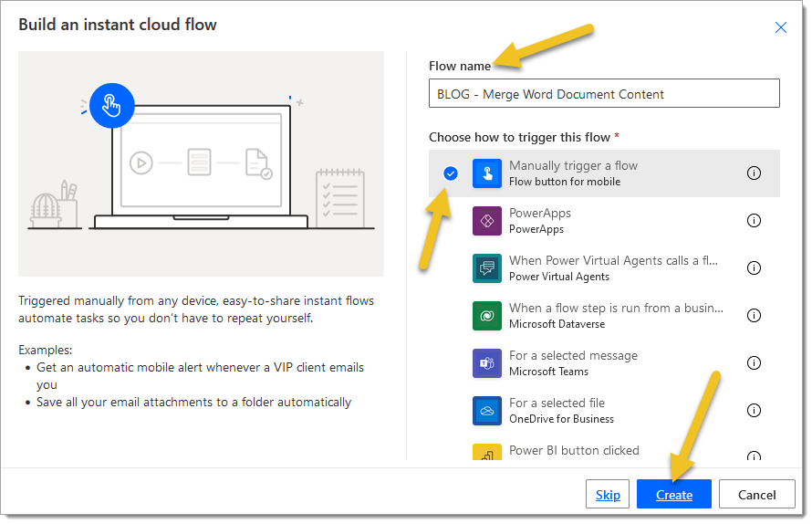This screenshot has height=524, width=812.
Task: Click the 'Examples:' text
Action: pos(45,351)
